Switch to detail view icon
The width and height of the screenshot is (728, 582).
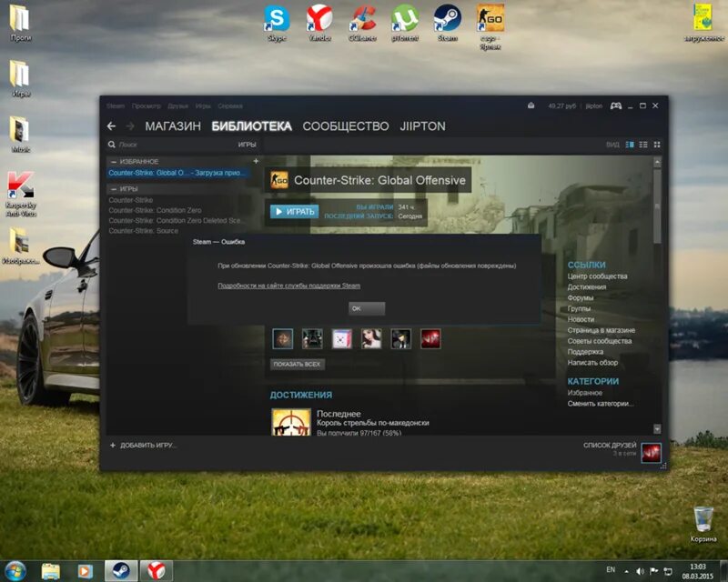click(630, 145)
